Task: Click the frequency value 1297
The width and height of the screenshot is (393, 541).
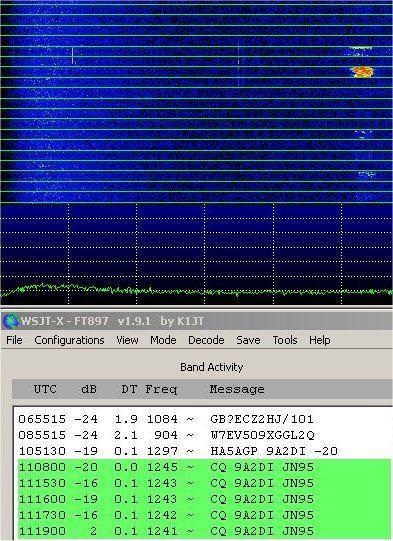Action: tap(162, 451)
